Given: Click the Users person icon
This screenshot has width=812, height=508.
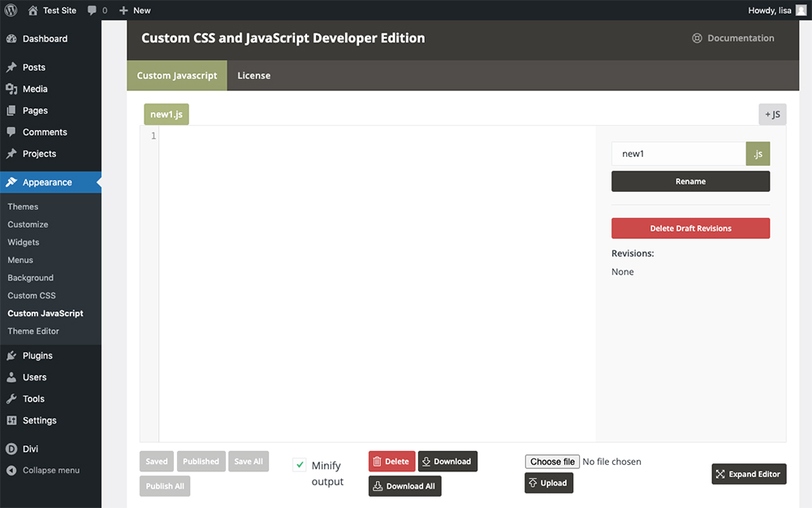Looking at the screenshot, I should click(x=11, y=377).
